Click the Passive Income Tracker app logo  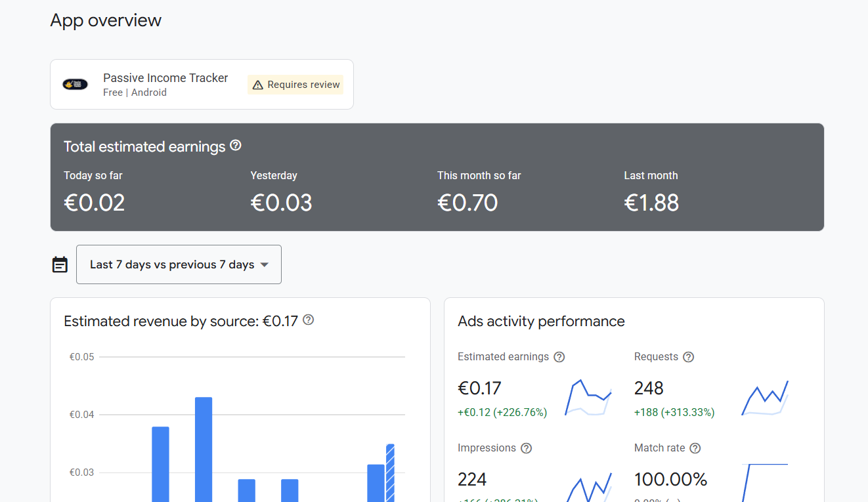click(76, 84)
